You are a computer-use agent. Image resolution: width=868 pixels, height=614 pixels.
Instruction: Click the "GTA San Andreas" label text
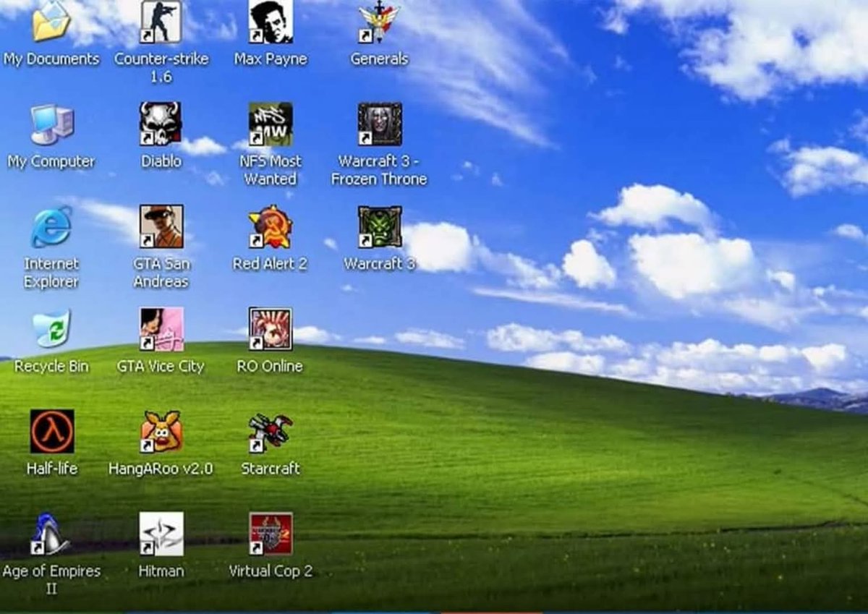coord(161,273)
